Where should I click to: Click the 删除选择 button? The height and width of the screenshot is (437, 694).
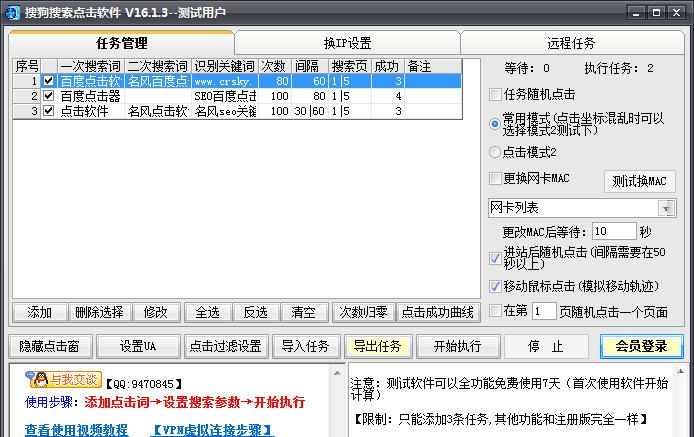[99, 312]
